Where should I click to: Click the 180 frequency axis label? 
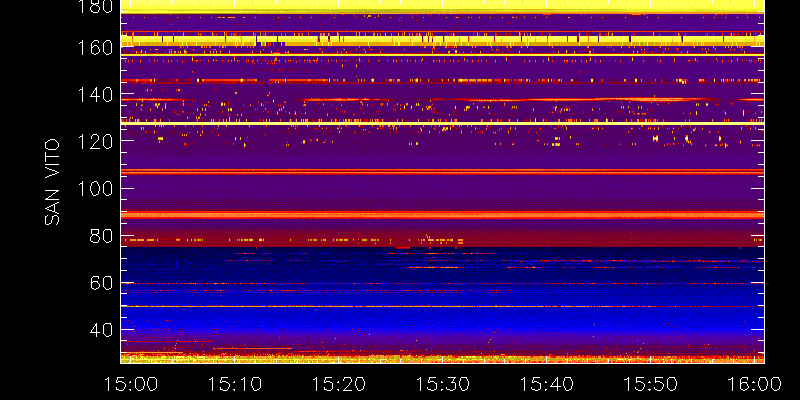coord(95,6)
